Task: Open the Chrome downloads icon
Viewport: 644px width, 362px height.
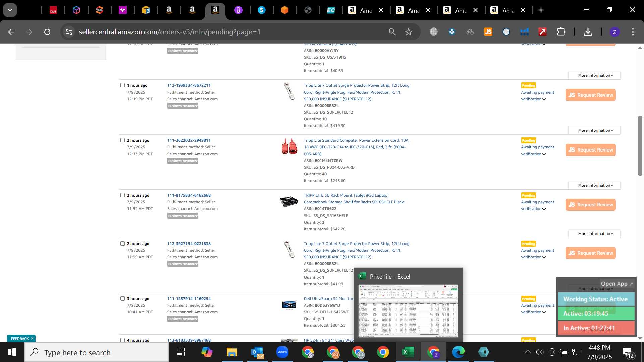Action: (x=588, y=32)
